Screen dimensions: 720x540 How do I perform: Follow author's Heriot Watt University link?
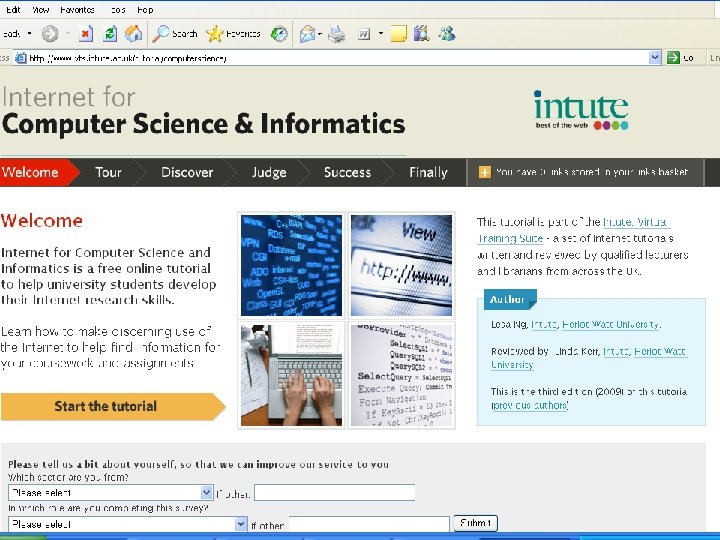(x=611, y=324)
